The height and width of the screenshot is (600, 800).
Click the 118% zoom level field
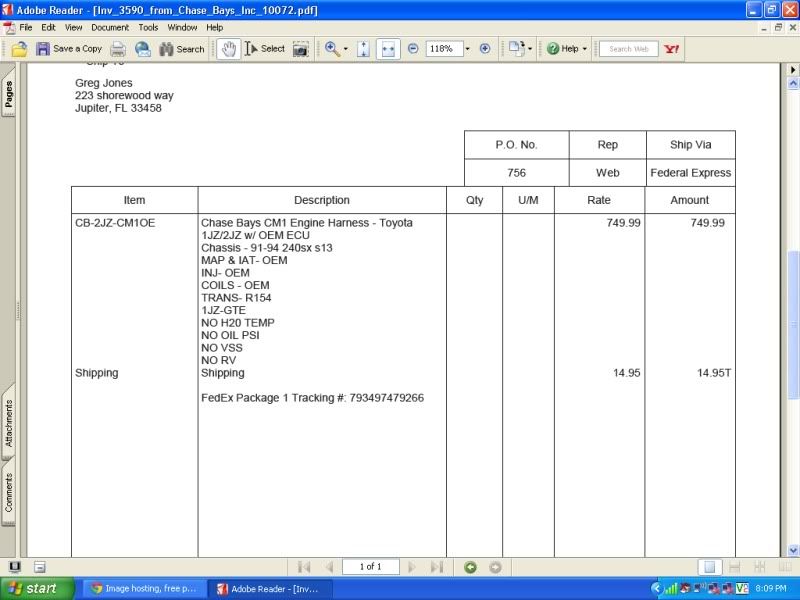(x=444, y=49)
